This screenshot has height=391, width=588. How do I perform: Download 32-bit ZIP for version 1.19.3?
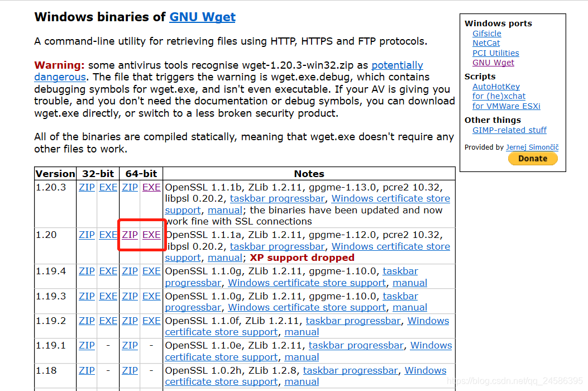click(x=87, y=297)
